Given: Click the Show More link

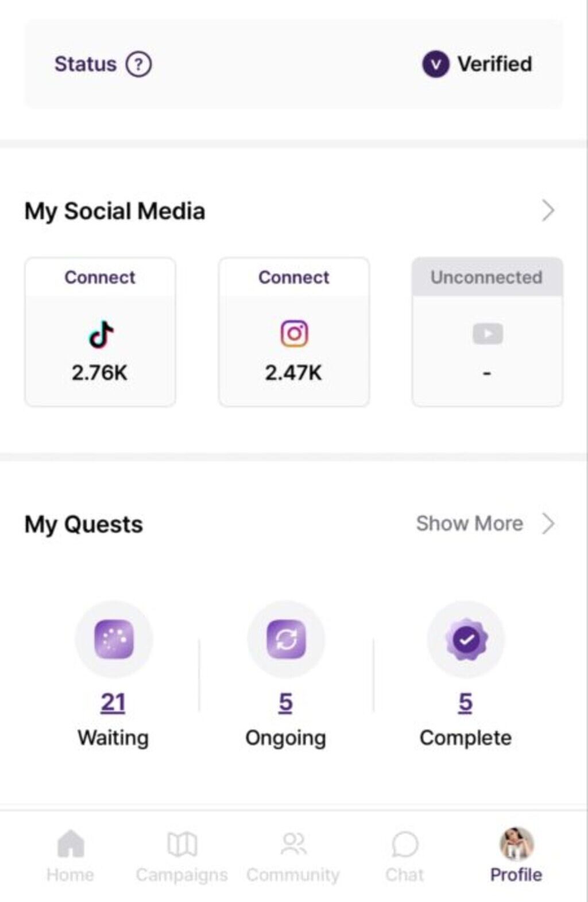Looking at the screenshot, I should (x=469, y=523).
